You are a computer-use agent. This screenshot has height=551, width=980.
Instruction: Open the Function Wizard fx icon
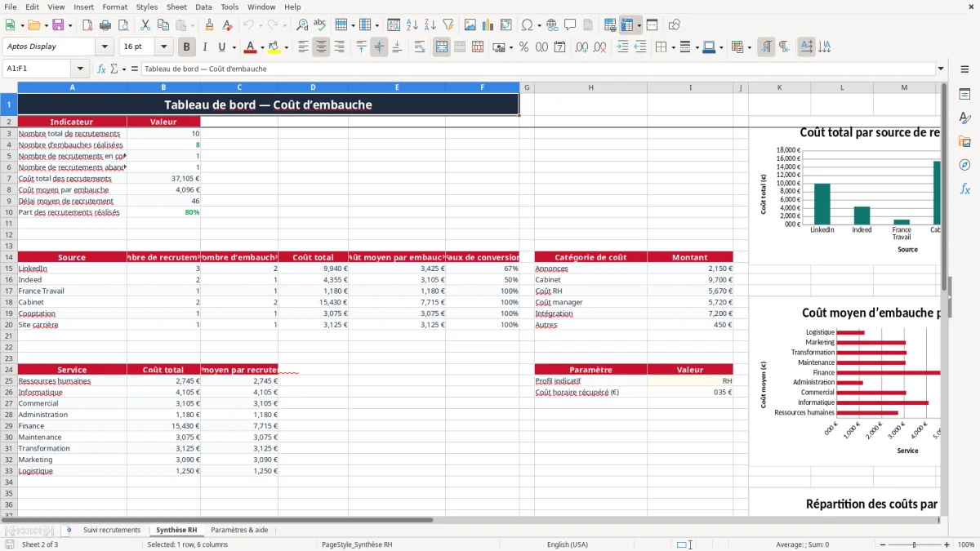coord(101,69)
